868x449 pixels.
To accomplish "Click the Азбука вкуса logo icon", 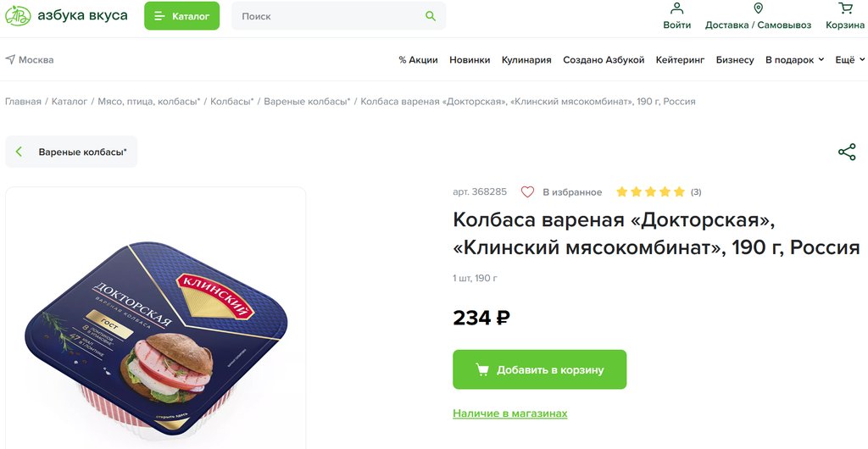I will coord(18,15).
